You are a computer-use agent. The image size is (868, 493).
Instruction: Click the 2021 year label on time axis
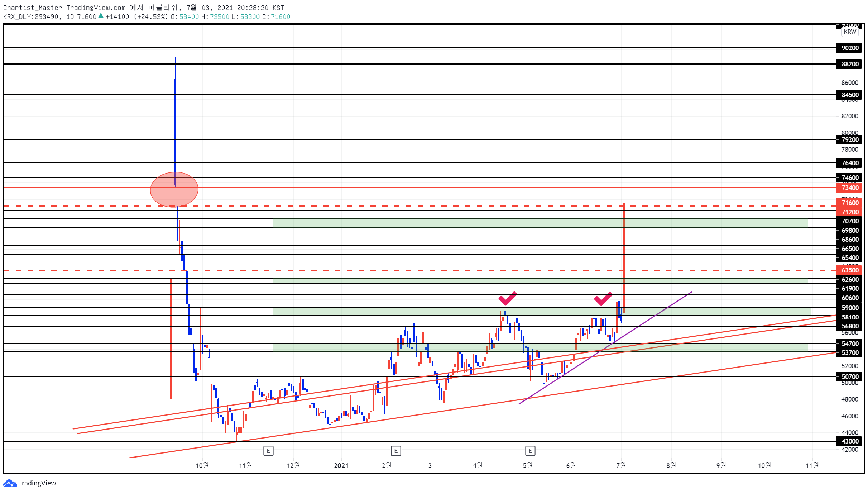click(341, 465)
